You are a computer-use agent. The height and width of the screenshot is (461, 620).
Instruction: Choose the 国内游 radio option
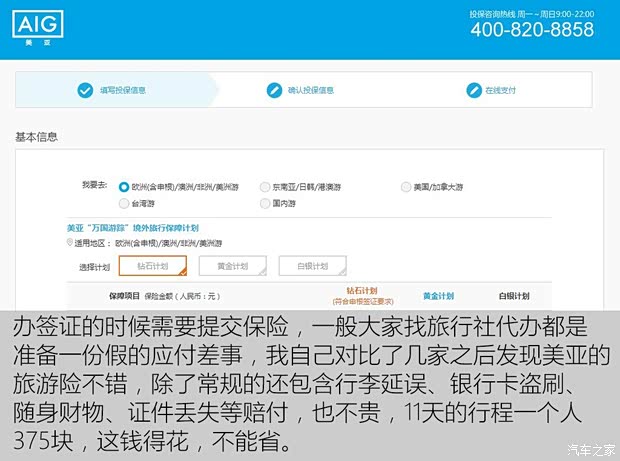point(265,203)
